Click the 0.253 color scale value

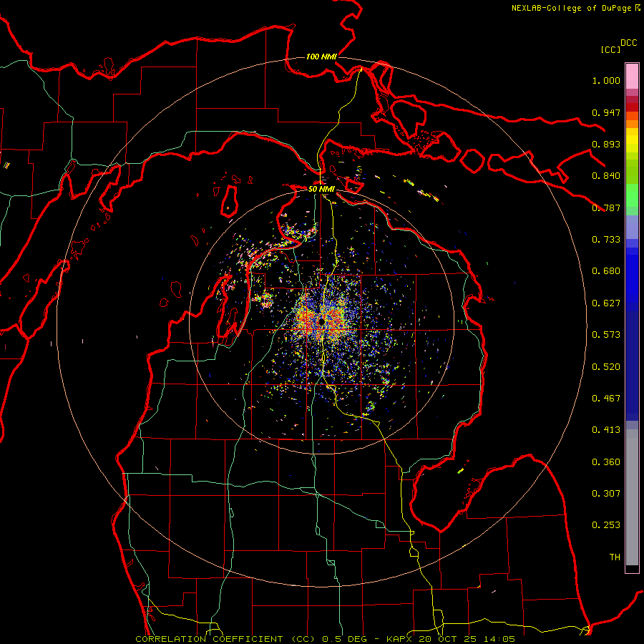coord(606,525)
